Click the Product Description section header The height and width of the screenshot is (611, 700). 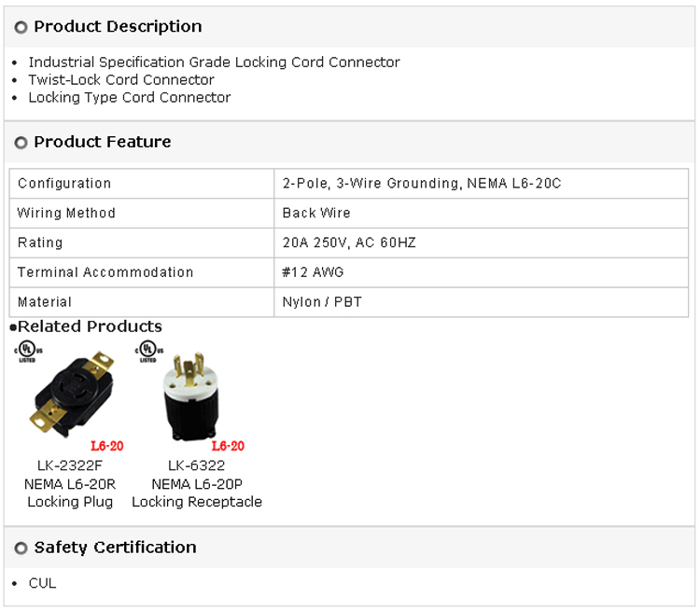pos(118,27)
